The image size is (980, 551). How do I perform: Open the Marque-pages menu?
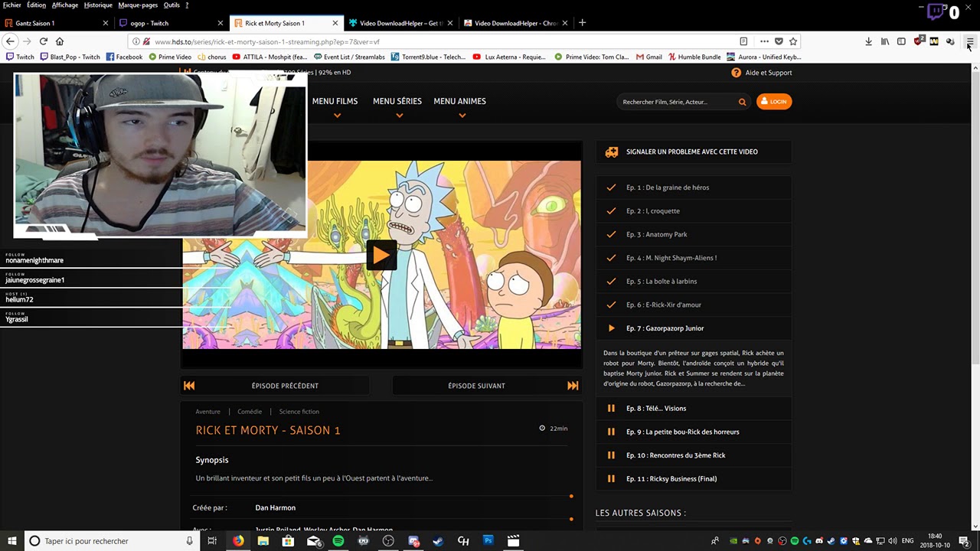pos(138,5)
